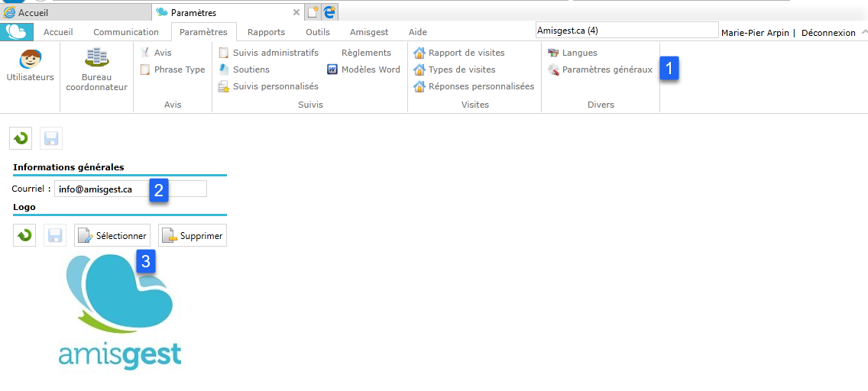Click the Edge browser icon by tabs
This screenshot has height=391, width=868.
(x=331, y=12)
